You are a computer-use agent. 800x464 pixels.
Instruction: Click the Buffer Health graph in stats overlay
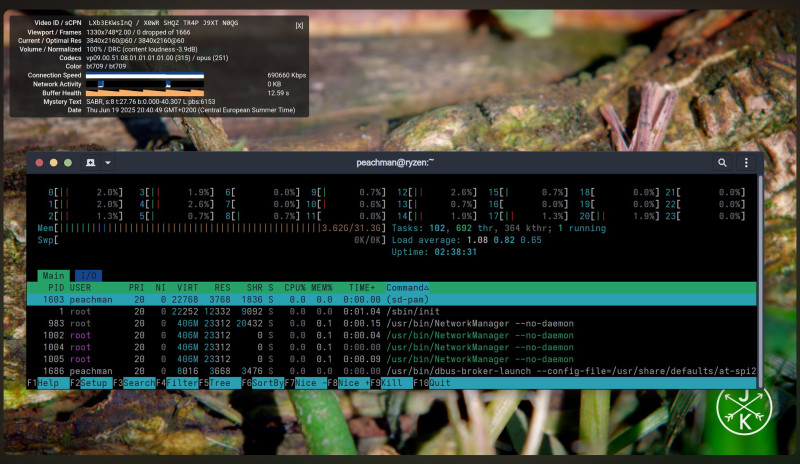[145, 93]
